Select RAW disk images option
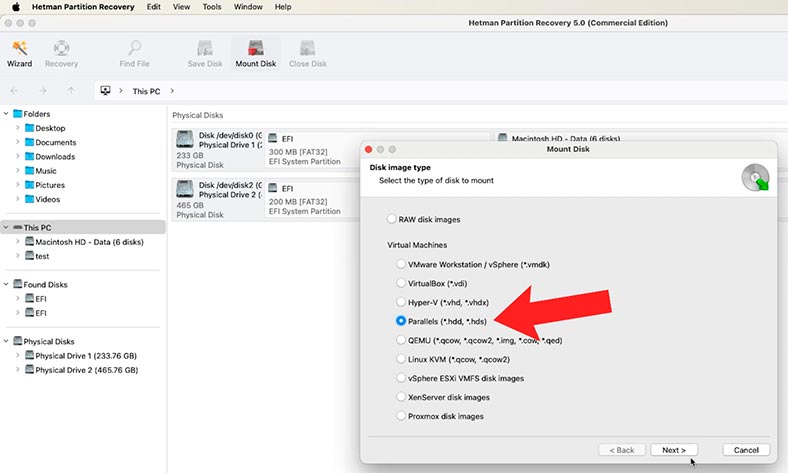788x473 pixels. pyautogui.click(x=392, y=219)
